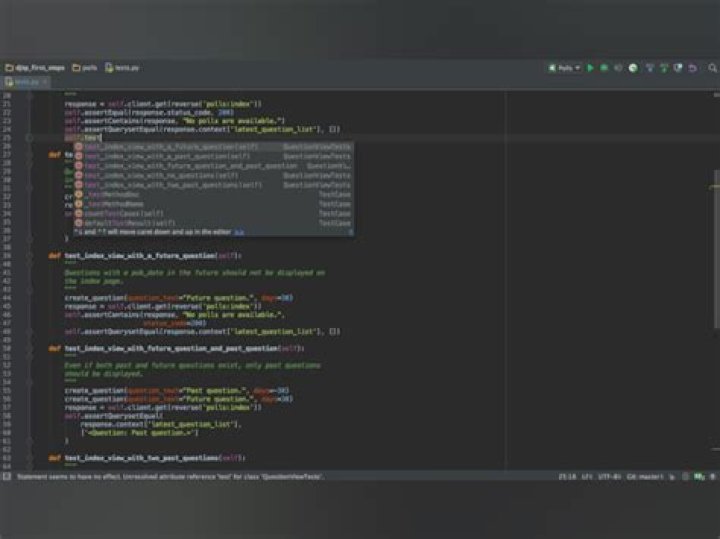The height and width of the screenshot is (539, 720).
Task: Click the blue link in completion popup hint
Action: [239, 232]
